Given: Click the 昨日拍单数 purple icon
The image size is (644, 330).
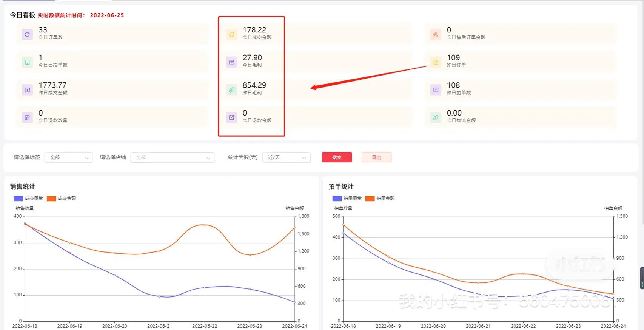Looking at the screenshot, I should (x=436, y=90).
